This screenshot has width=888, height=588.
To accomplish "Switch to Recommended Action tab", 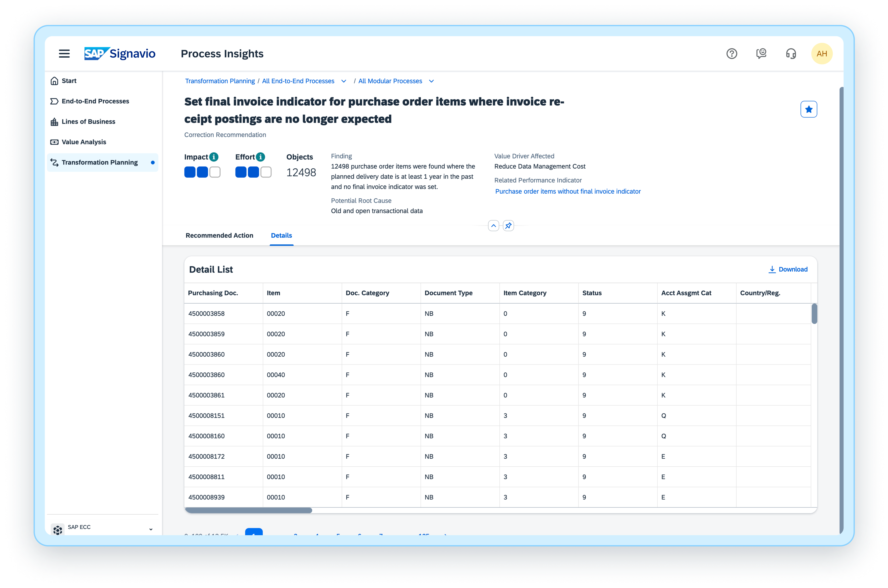I will [219, 236].
